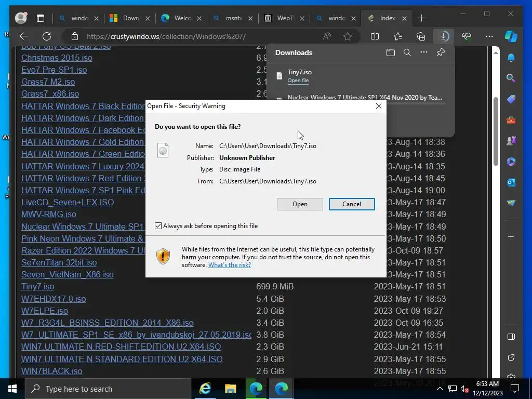
Task: Open the sidebar Outlook icon
Action: (x=511, y=182)
